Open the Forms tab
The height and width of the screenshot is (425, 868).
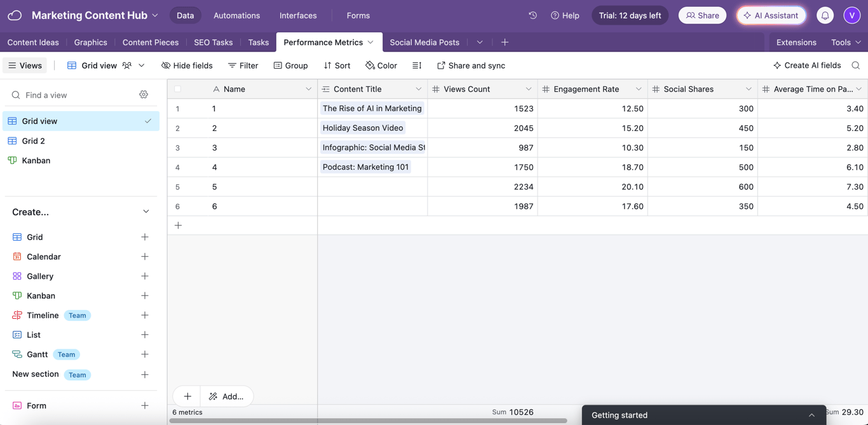pyautogui.click(x=358, y=15)
